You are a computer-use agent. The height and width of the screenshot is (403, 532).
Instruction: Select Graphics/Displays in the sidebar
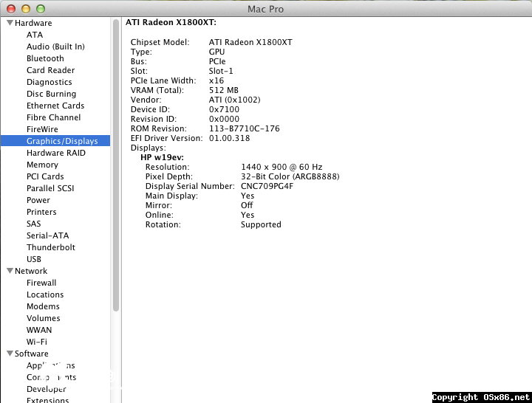[x=62, y=141]
